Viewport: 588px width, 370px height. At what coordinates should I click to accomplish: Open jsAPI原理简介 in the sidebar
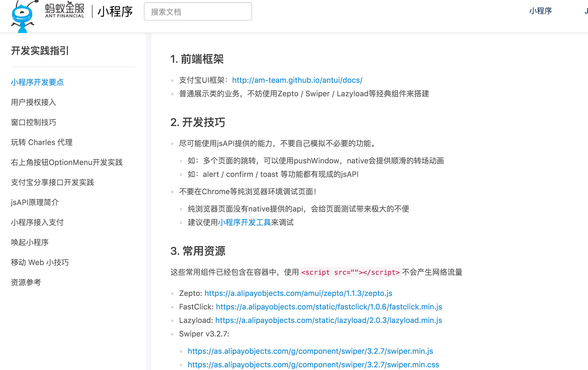tap(35, 202)
